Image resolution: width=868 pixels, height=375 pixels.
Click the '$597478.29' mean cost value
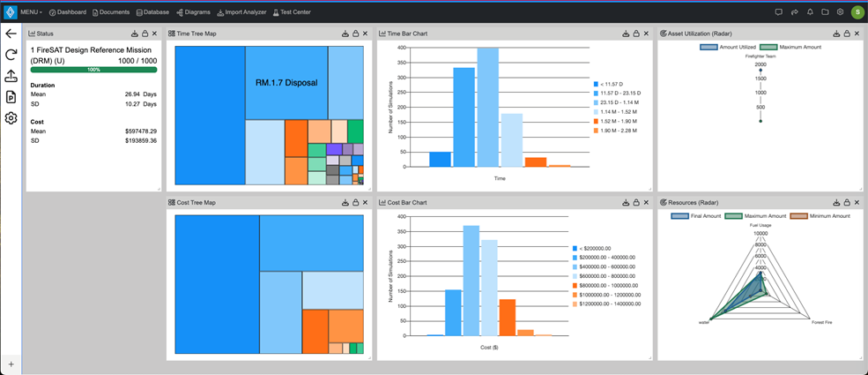[141, 131]
